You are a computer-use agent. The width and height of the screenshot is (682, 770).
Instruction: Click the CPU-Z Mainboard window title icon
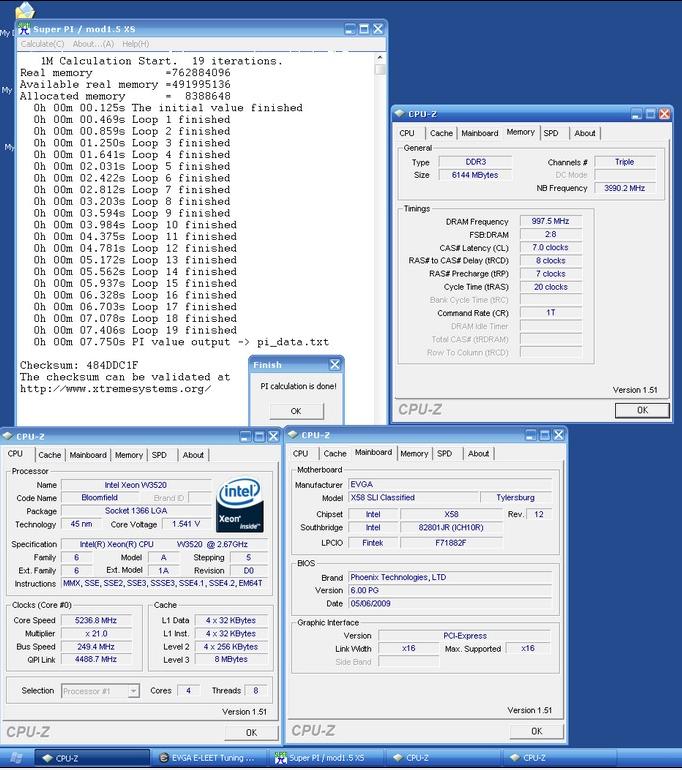[293, 435]
